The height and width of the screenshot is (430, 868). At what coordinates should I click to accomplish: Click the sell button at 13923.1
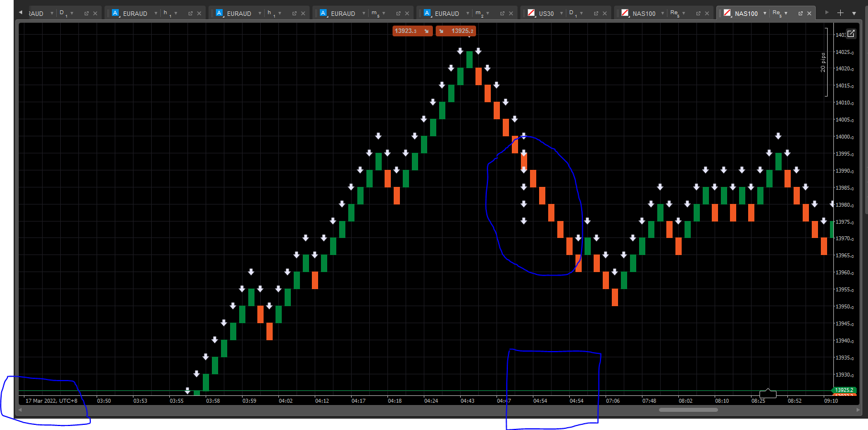point(412,31)
